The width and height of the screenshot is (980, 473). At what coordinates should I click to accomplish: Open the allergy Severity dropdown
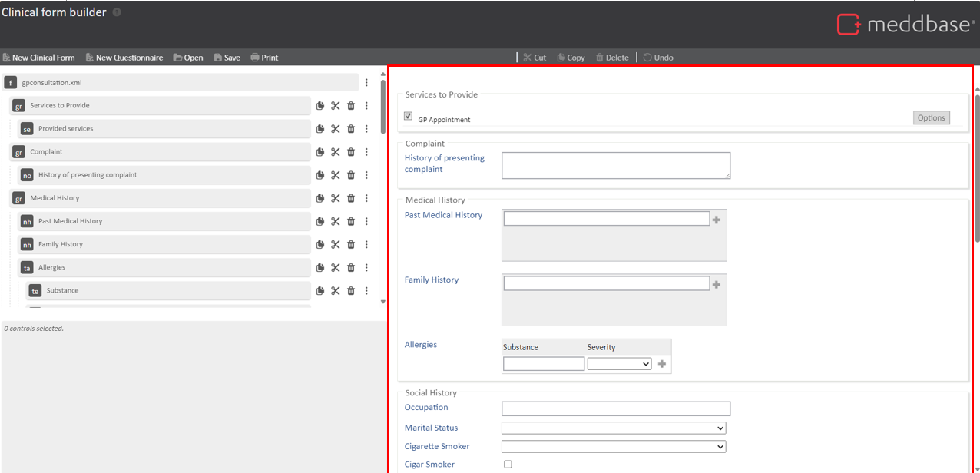tap(619, 364)
